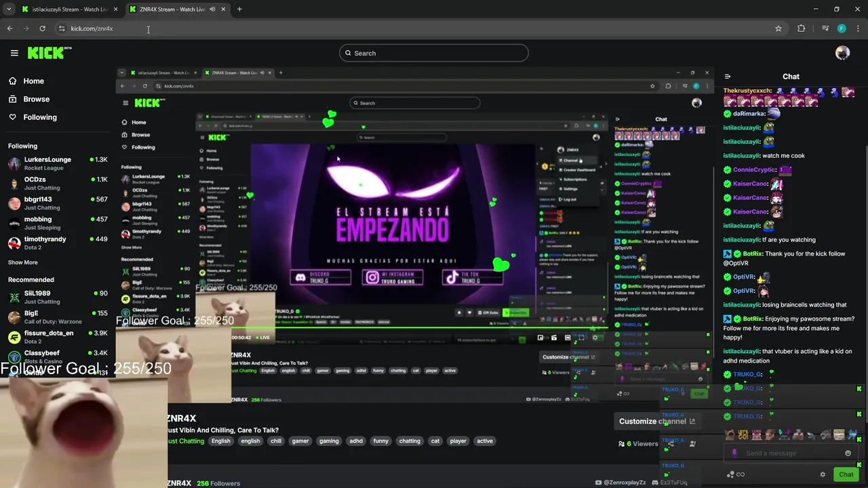The image size is (868, 488).
Task: Open the tab search dropdown chevron
Action: (x=9, y=9)
